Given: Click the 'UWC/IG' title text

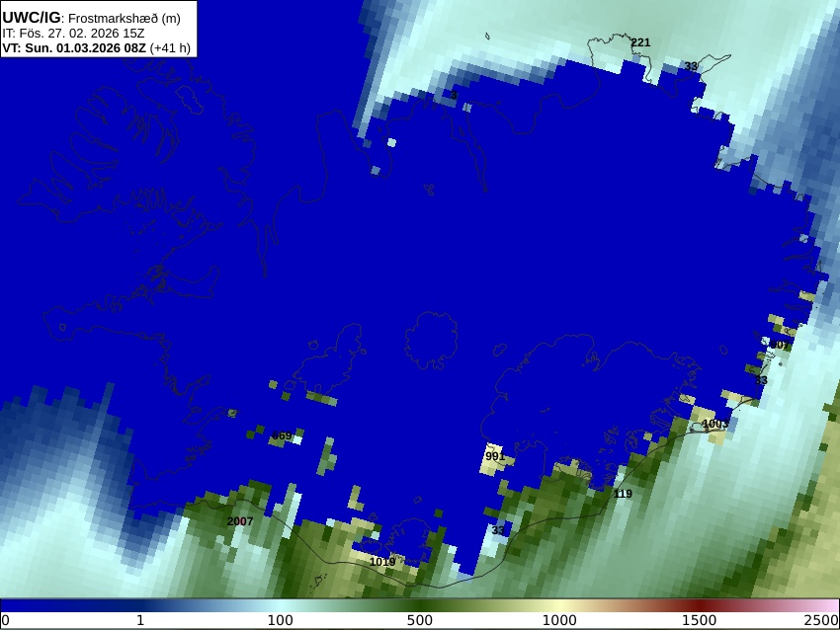Looking at the screenshot, I should 31,18.
